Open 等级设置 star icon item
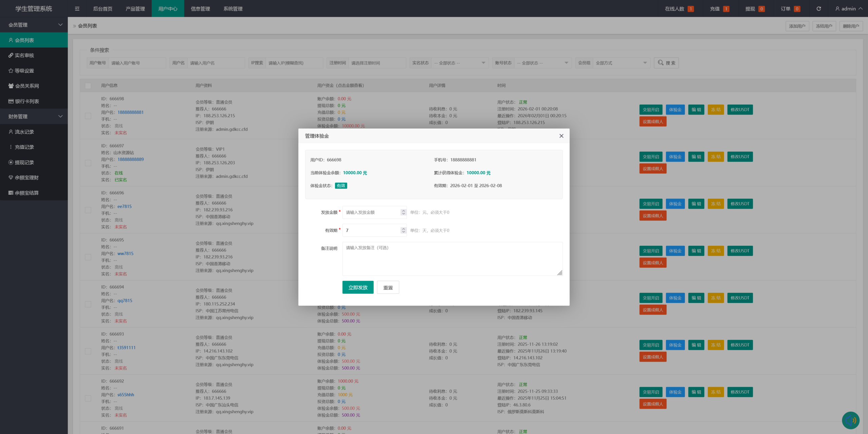This screenshot has width=868, height=434. coord(24,71)
